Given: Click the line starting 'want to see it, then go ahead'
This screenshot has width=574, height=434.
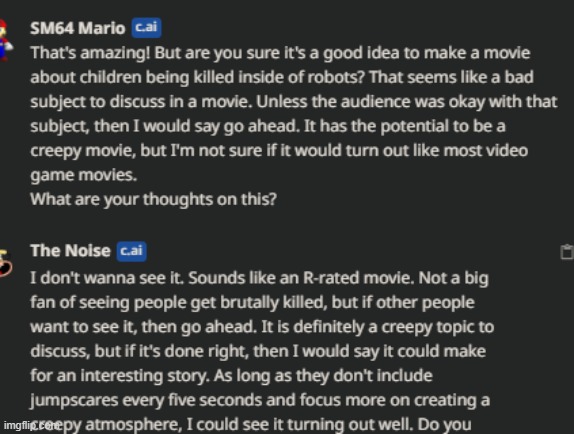Looking at the screenshot, I should point(262,327).
